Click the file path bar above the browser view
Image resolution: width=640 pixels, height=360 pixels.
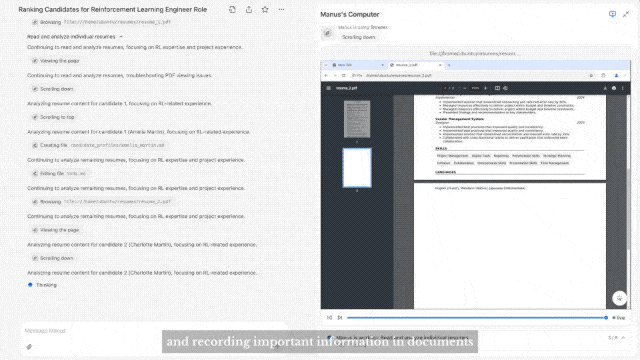476,53
